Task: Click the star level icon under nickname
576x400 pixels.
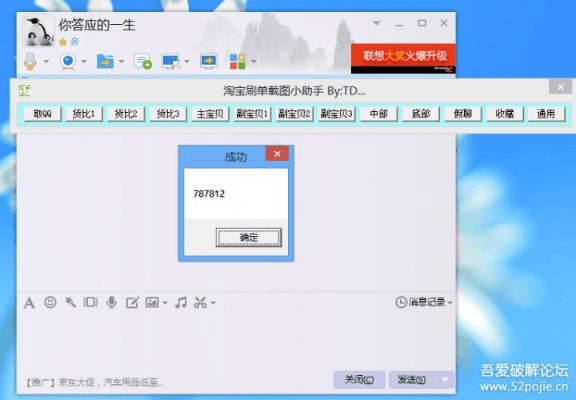Action: tap(63, 42)
